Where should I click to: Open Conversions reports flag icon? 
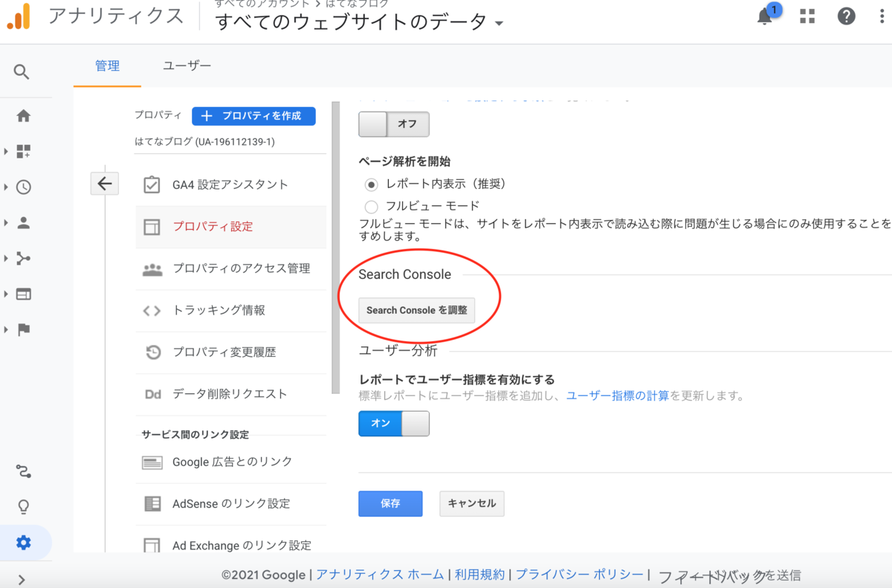pyautogui.click(x=24, y=330)
